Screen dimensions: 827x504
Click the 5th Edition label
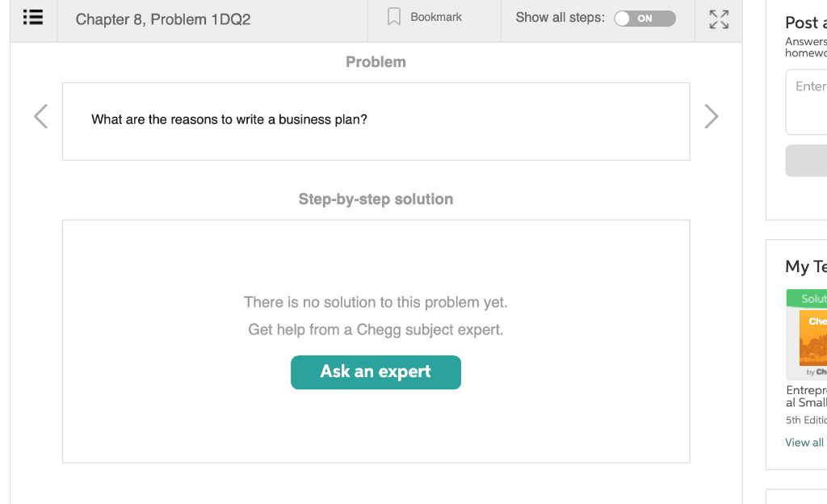pyautogui.click(x=805, y=420)
